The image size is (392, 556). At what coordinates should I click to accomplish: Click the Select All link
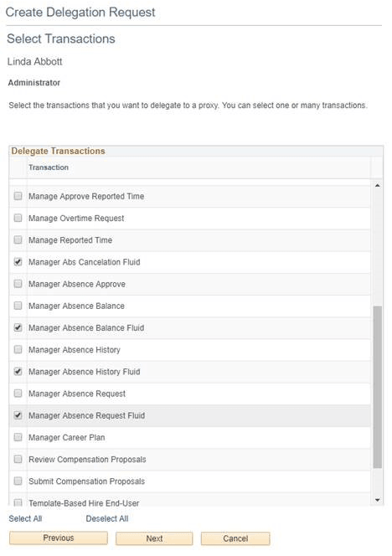pyautogui.click(x=25, y=518)
